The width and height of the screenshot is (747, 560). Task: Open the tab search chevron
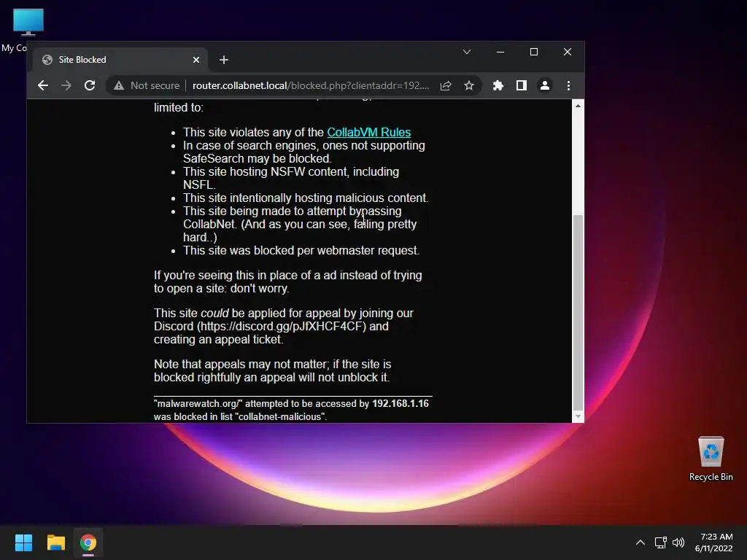click(467, 52)
